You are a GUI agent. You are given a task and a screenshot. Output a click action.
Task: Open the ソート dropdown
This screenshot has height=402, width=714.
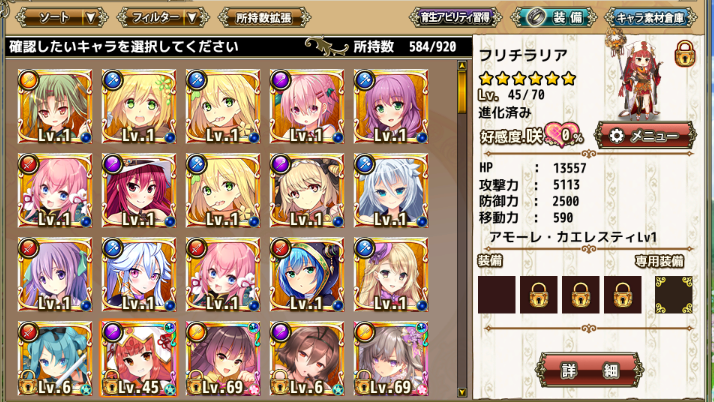(62, 18)
